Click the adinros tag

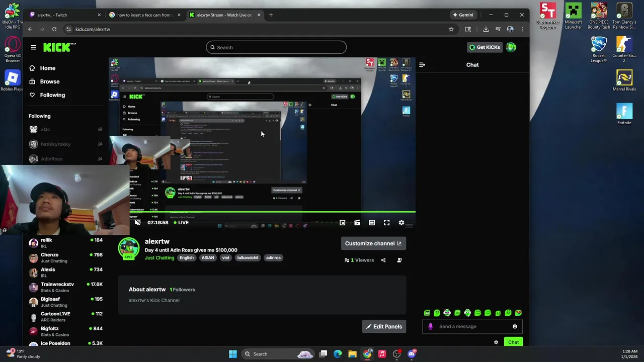tap(273, 257)
